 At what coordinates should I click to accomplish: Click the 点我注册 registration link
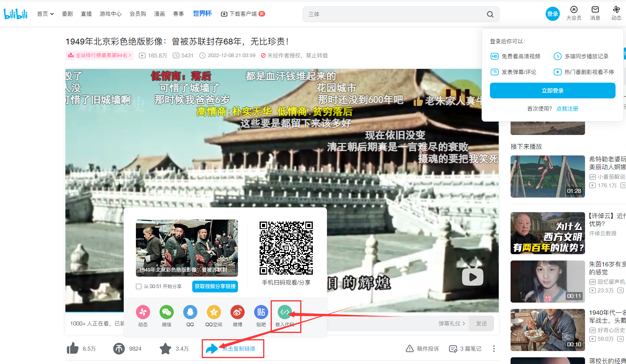click(x=567, y=109)
